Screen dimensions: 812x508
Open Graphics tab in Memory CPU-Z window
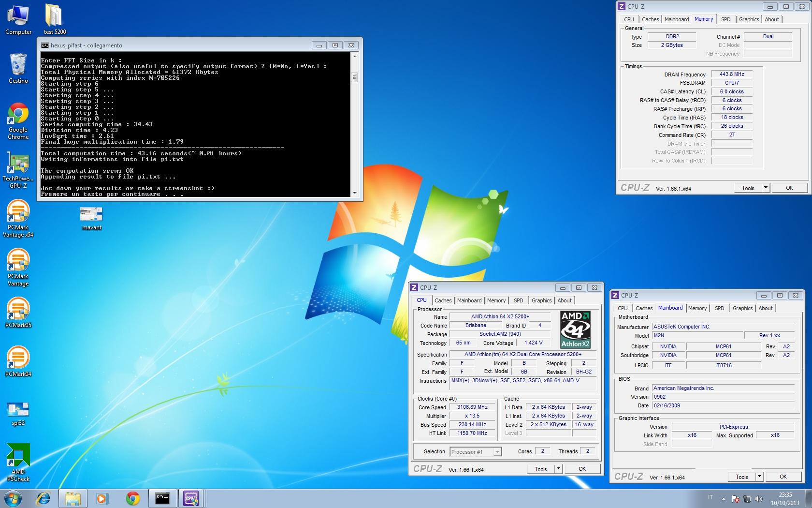click(x=749, y=19)
